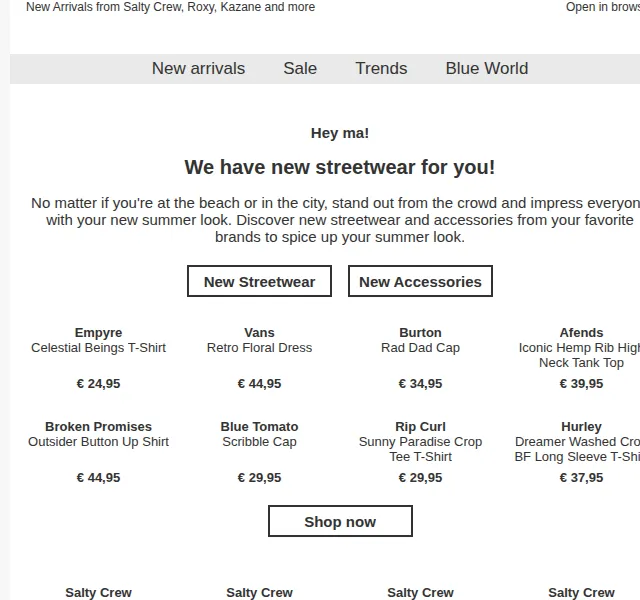Click the Shop now button
The height and width of the screenshot is (600, 640).
340,521
